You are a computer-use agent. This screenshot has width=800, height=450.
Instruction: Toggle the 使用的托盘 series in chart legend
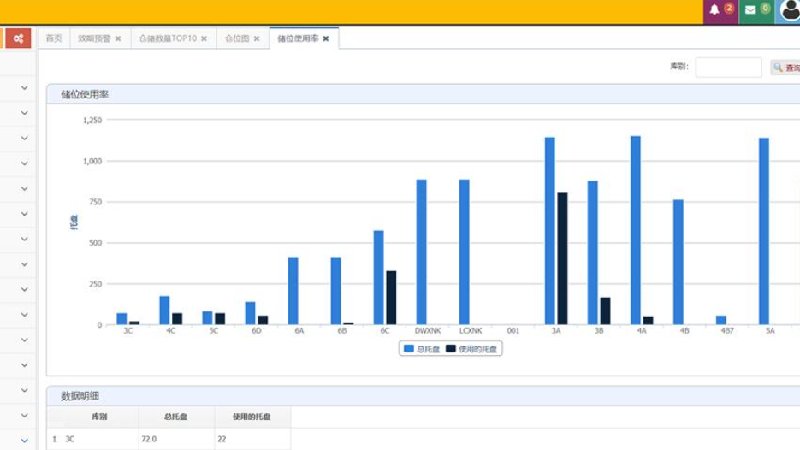coord(471,349)
